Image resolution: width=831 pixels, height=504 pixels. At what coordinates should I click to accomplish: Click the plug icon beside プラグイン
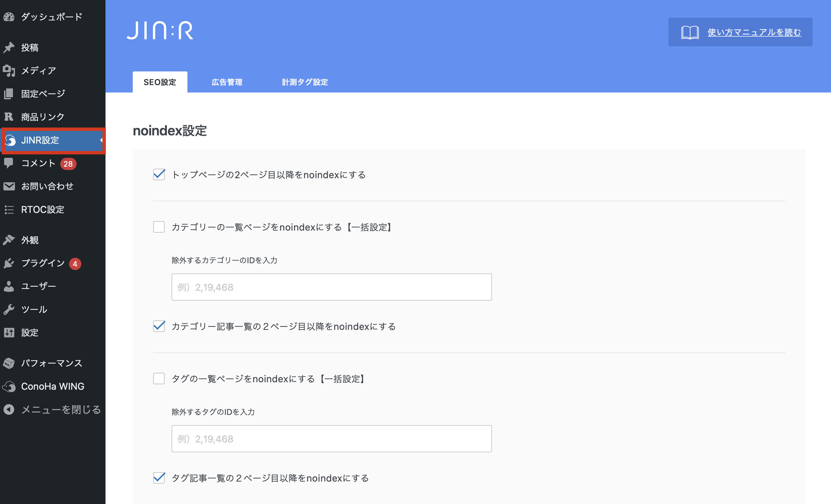[x=9, y=263]
